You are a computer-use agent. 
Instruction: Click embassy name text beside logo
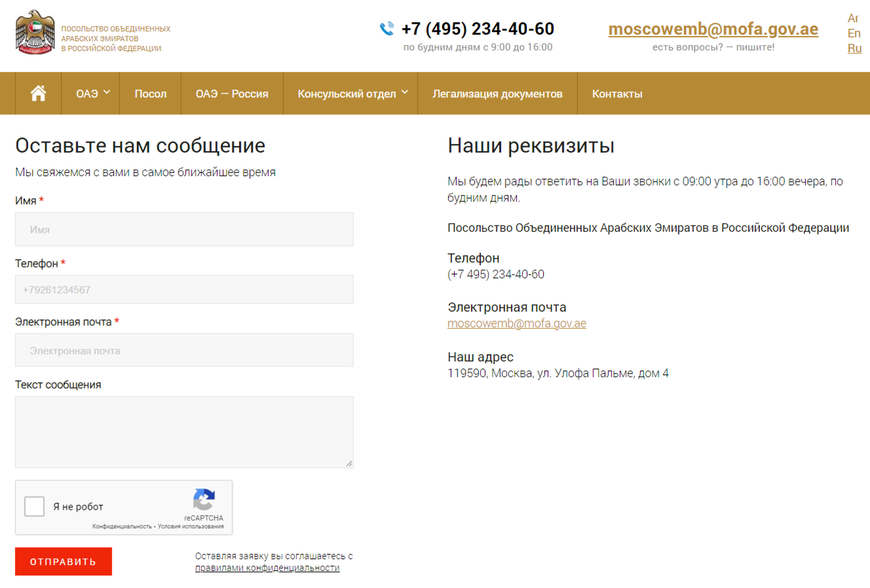point(116,39)
